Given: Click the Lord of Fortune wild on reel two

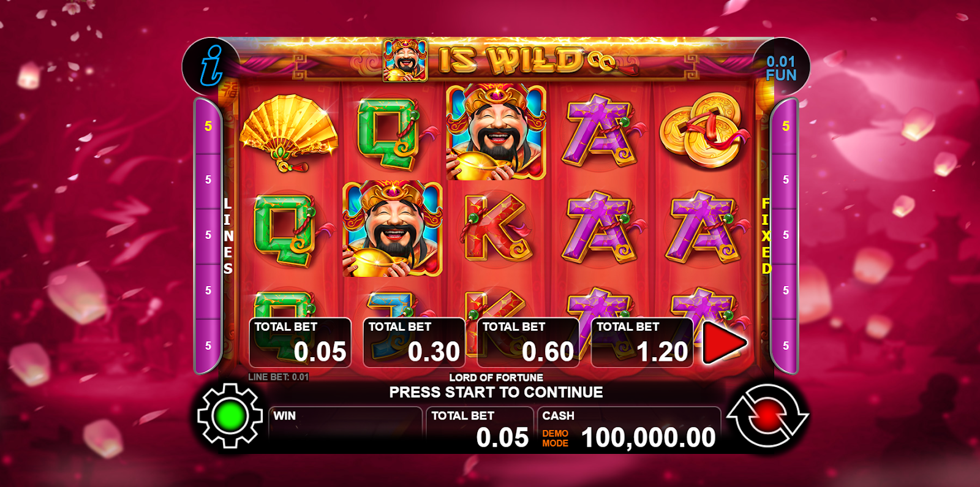Looking at the screenshot, I should click(393, 228).
